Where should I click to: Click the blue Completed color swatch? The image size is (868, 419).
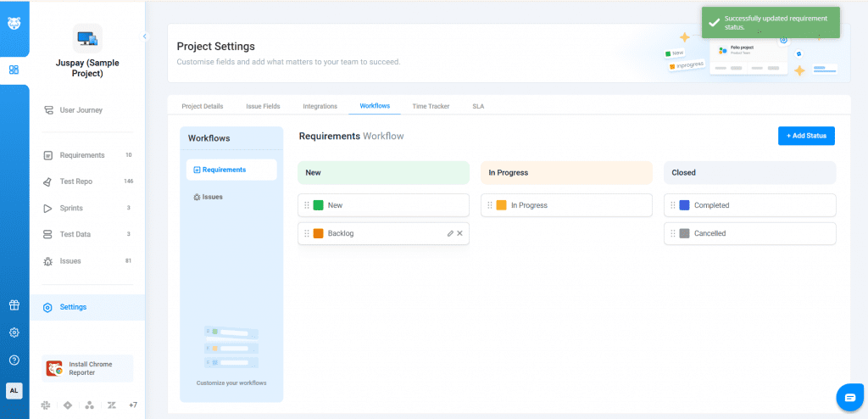click(x=684, y=205)
